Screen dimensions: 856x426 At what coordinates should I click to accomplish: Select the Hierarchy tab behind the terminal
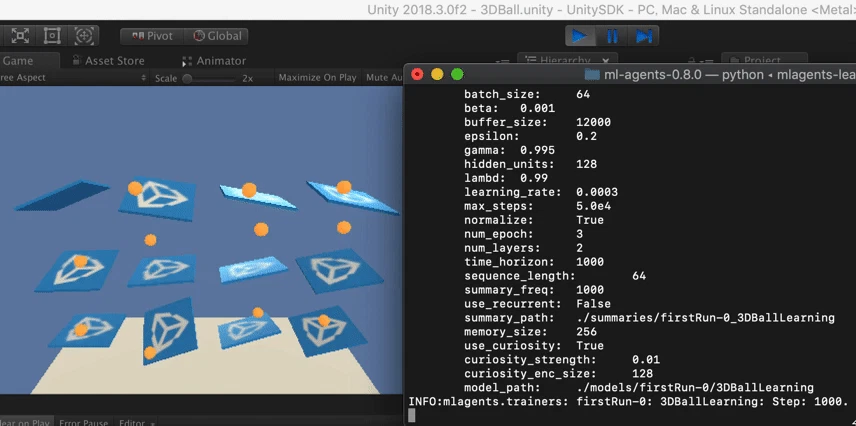567,59
